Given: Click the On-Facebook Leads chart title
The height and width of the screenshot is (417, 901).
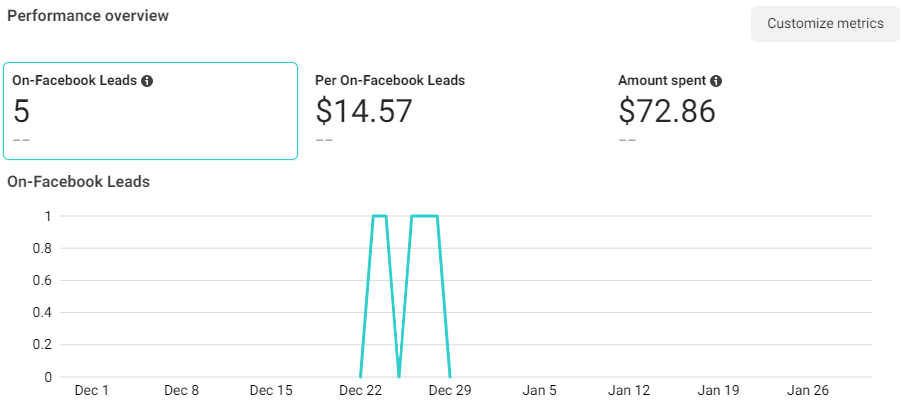Looking at the screenshot, I should tap(79, 182).
